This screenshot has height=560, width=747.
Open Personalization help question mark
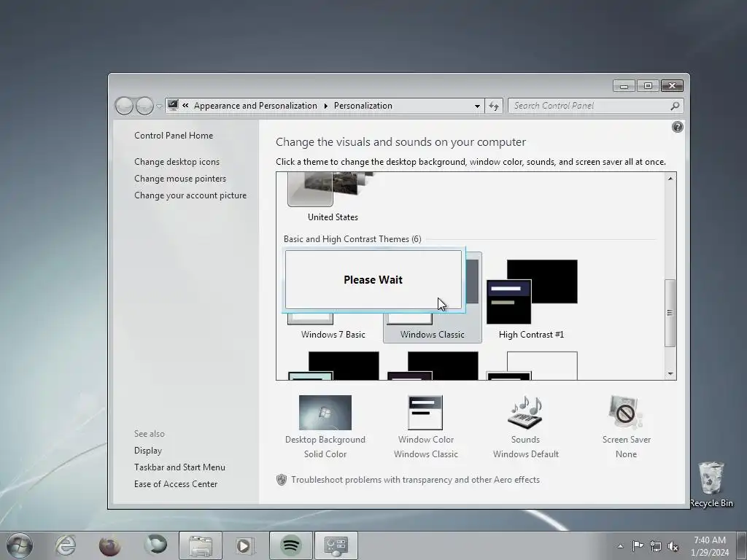677,127
